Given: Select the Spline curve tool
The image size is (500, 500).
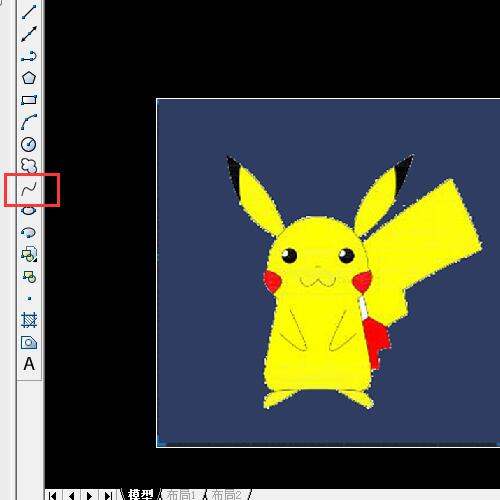Looking at the screenshot, I should tap(29, 189).
